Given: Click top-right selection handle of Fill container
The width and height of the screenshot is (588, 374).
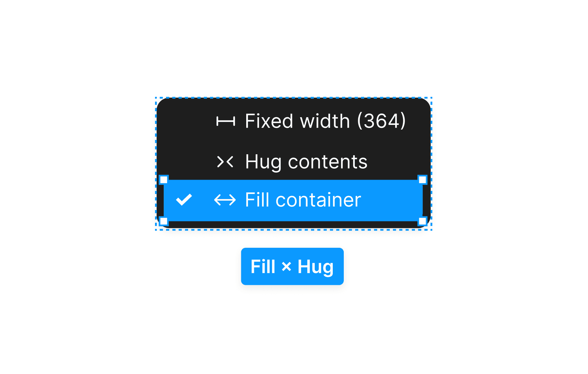Looking at the screenshot, I should click(x=423, y=180).
